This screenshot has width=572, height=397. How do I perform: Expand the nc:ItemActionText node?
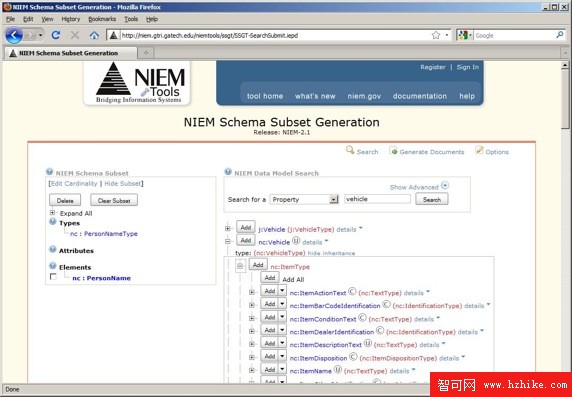[251, 292]
